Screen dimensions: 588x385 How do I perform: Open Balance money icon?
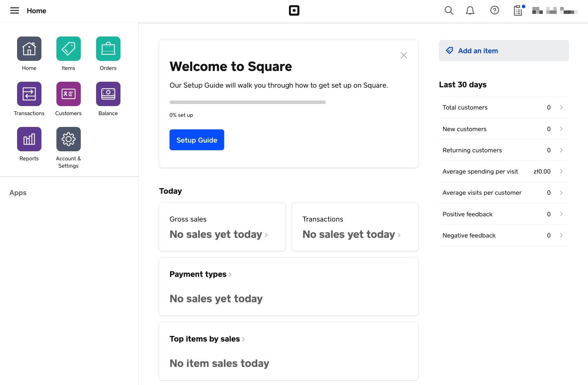108,94
